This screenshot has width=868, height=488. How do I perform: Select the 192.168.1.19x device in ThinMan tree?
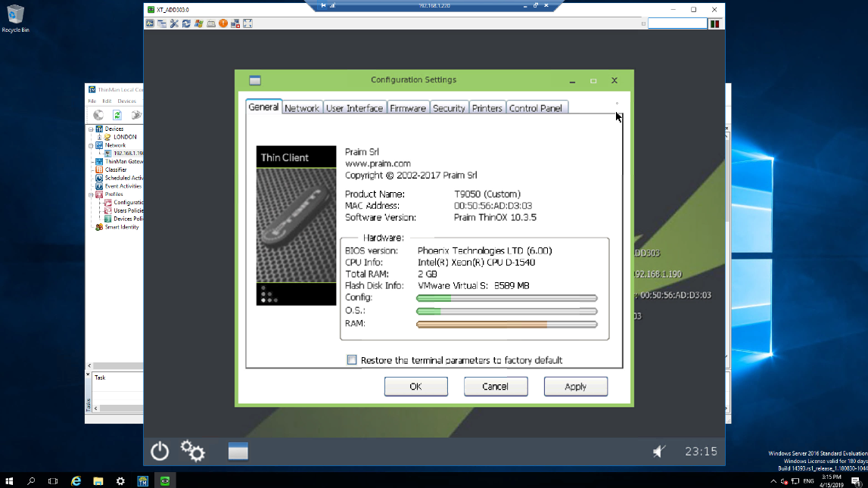tap(128, 154)
